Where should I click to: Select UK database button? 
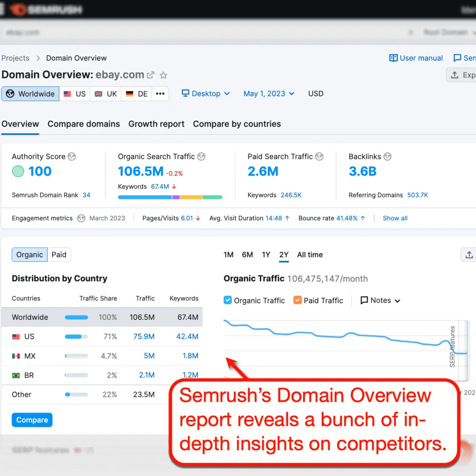tap(106, 94)
